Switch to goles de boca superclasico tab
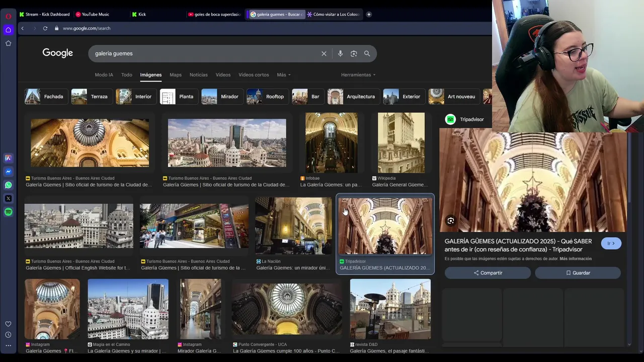The height and width of the screenshot is (362, 644). (214, 15)
